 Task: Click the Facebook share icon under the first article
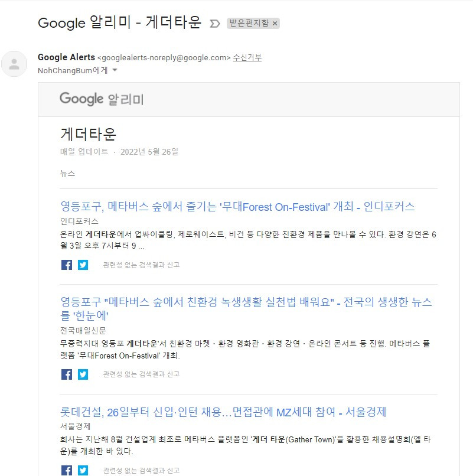(66, 265)
